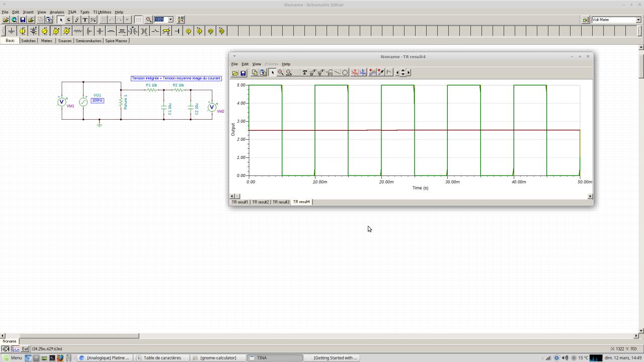Select the ground symbol component
Image resolution: width=644 pixels, height=362 pixels.
(x=11, y=31)
